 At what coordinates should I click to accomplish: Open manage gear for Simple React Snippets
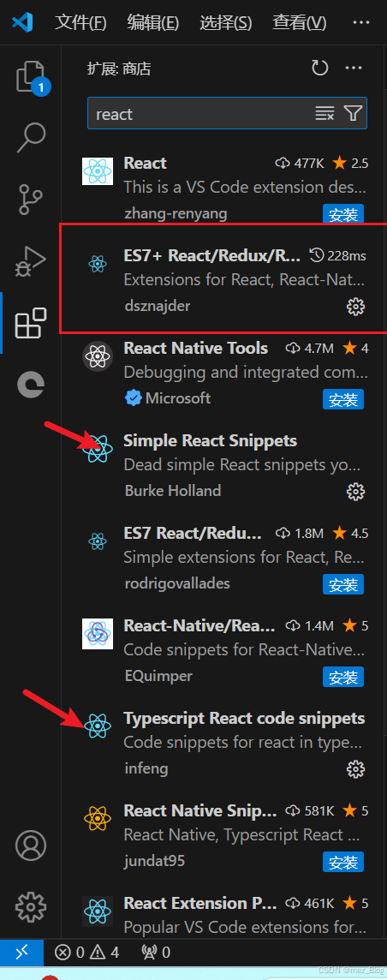pyautogui.click(x=355, y=491)
